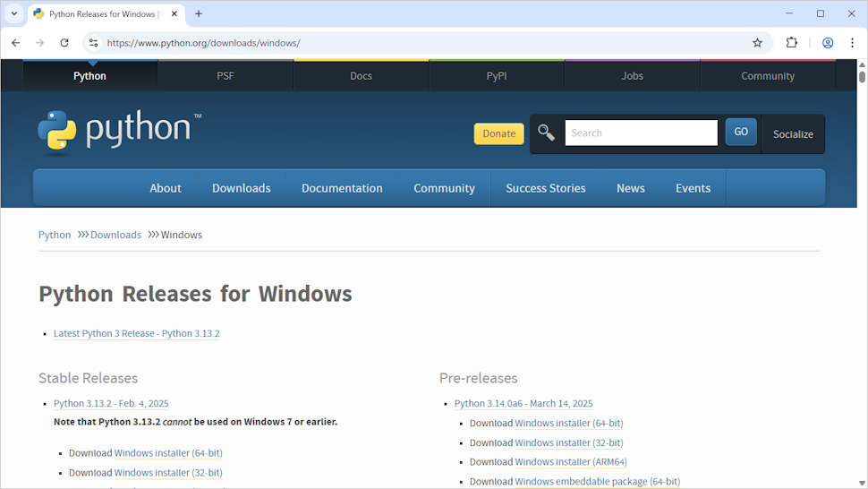Screen dimensions: 868x489
Task: View site information icon in address bar
Action: point(93,43)
